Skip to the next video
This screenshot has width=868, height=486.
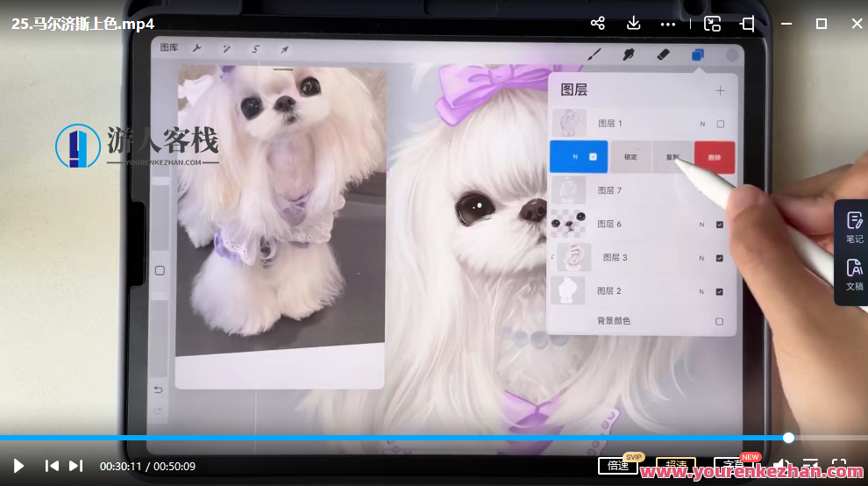click(x=75, y=466)
